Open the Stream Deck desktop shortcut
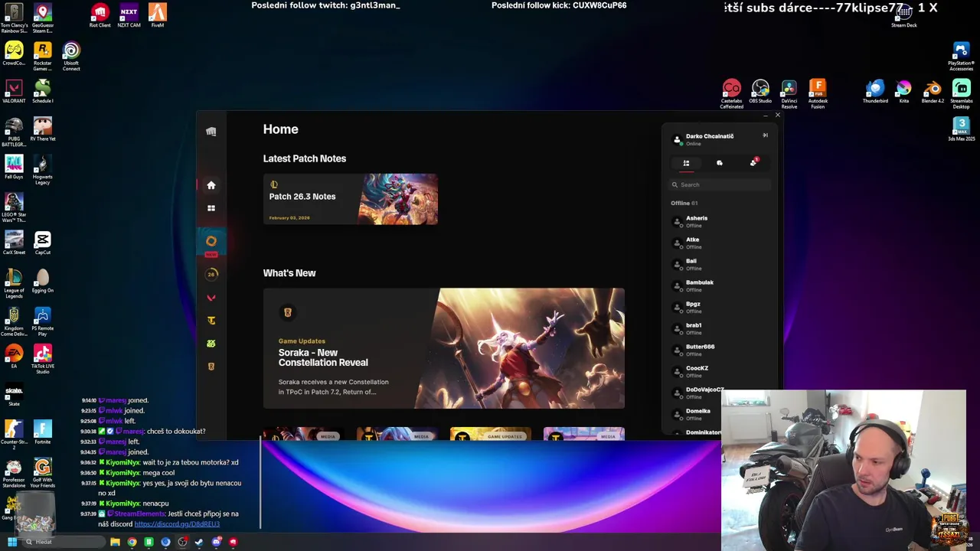Image resolution: width=980 pixels, height=551 pixels. tap(903, 15)
